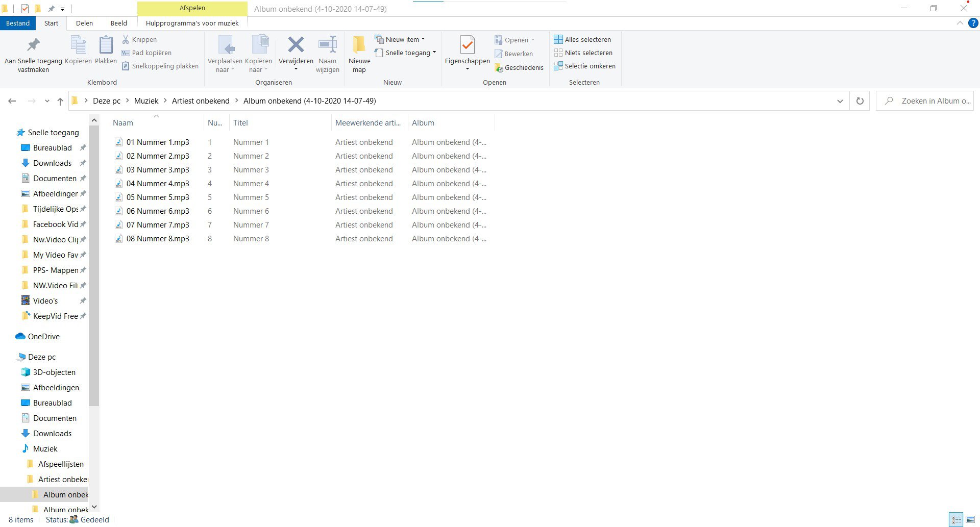Open the Help question mark icon
Image resolution: width=980 pixels, height=527 pixels.
(973, 23)
